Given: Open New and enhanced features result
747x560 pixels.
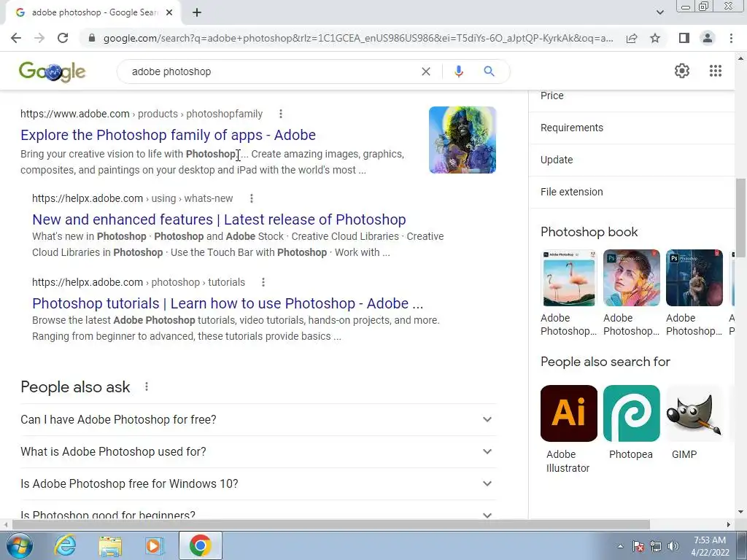Looking at the screenshot, I should (219, 219).
